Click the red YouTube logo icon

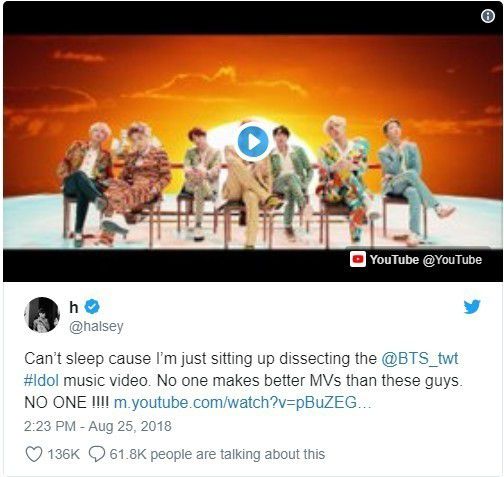click(x=358, y=259)
